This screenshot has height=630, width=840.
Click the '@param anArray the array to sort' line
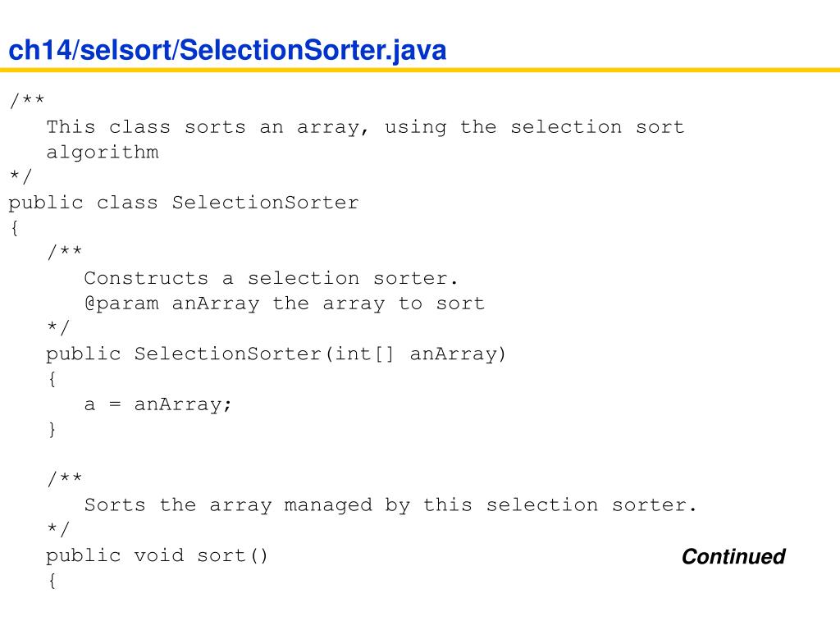[284, 304]
